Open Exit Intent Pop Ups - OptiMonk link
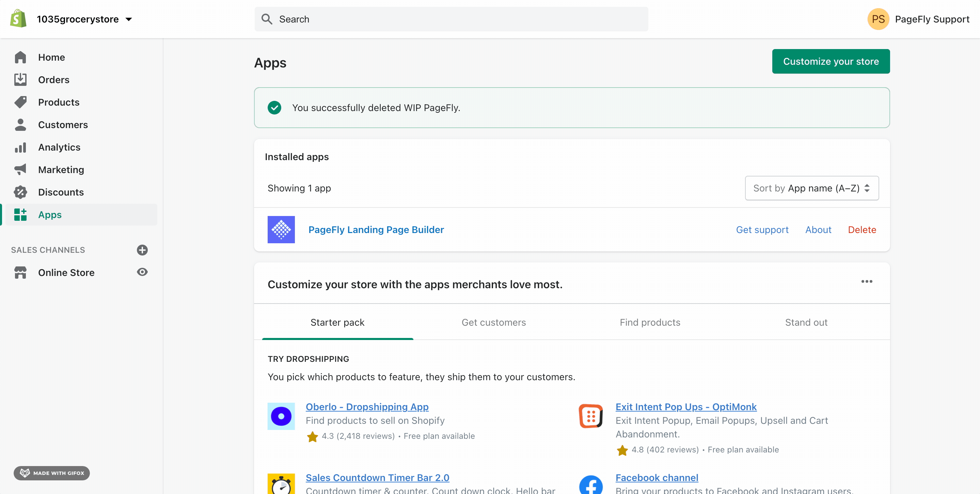Viewport: 980px width, 494px height. [x=686, y=407]
